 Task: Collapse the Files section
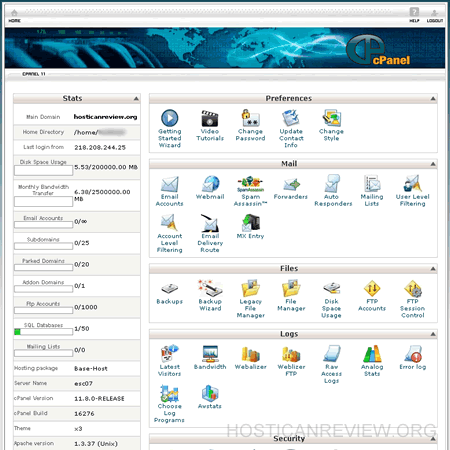[x=433, y=269]
